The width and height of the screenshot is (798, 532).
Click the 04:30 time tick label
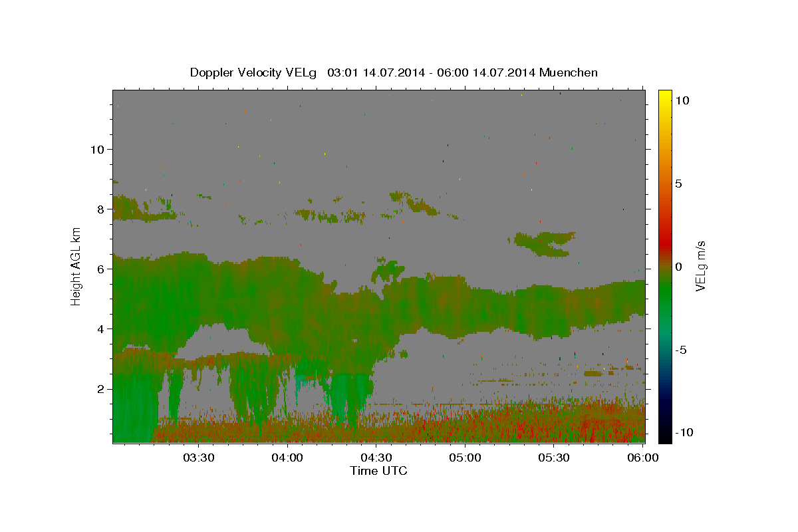point(376,458)
